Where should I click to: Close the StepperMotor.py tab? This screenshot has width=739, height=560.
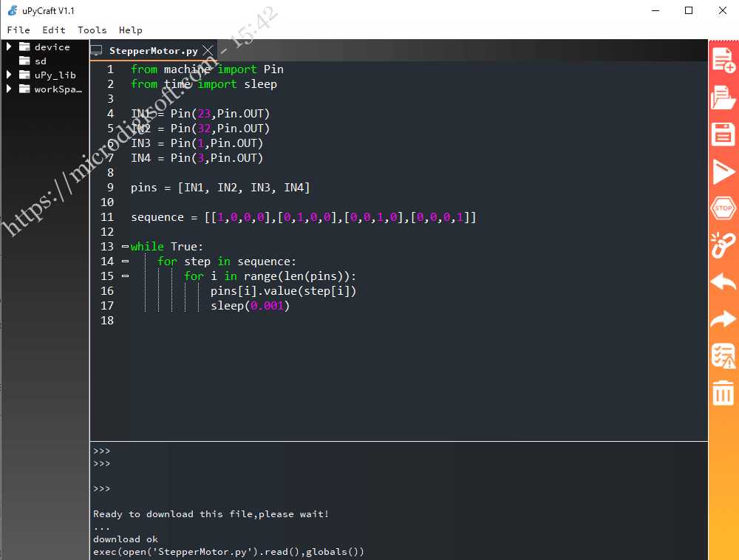click(x=207, y=52)
